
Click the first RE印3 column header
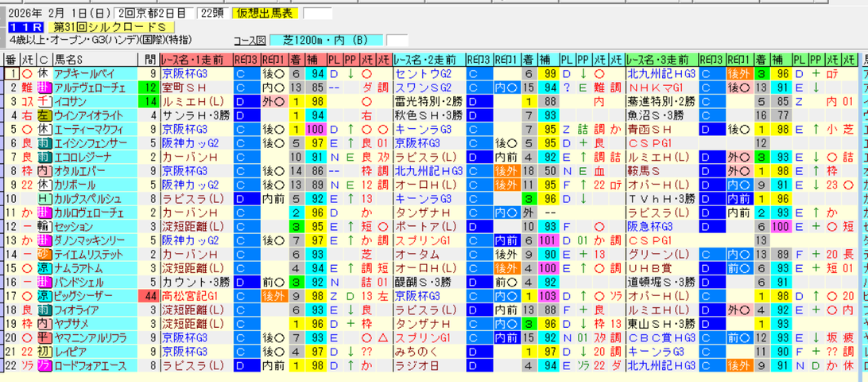246,60
